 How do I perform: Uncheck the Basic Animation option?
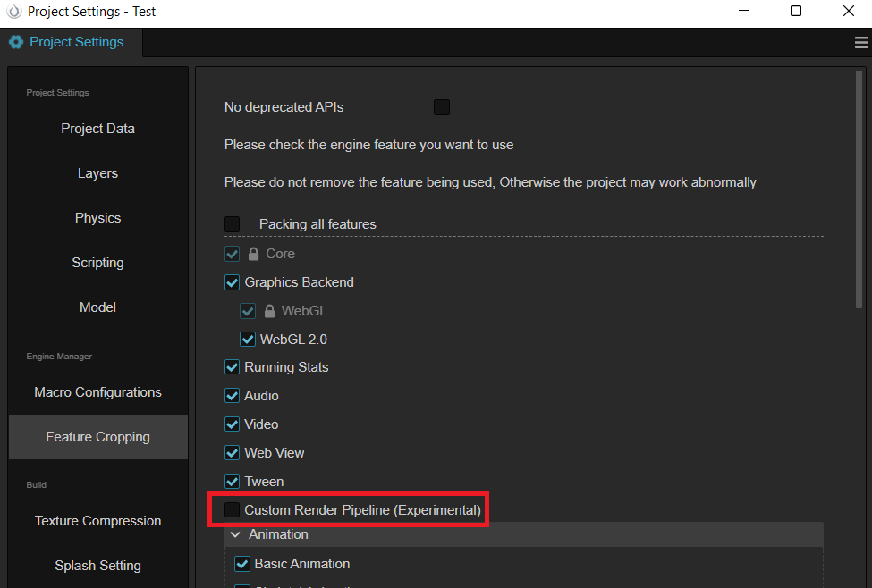[241, 564]
